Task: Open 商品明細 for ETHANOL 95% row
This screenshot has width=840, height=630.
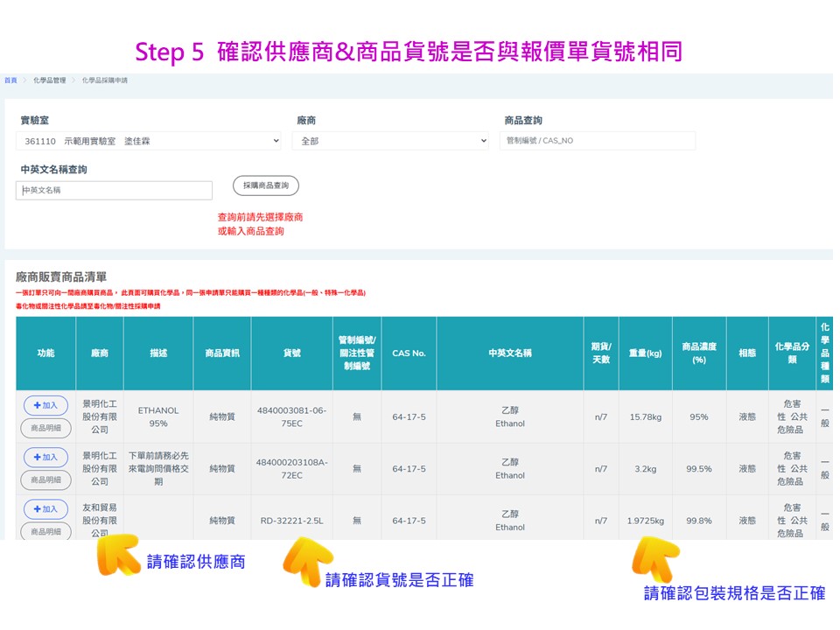Action: pos(45,428)
